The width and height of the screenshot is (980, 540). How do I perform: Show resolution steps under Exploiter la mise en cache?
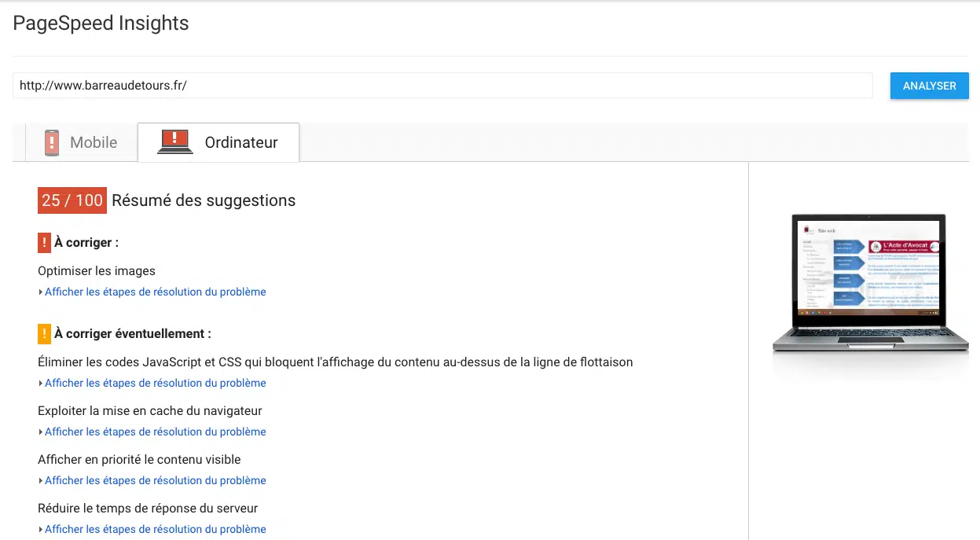[155, 432]
